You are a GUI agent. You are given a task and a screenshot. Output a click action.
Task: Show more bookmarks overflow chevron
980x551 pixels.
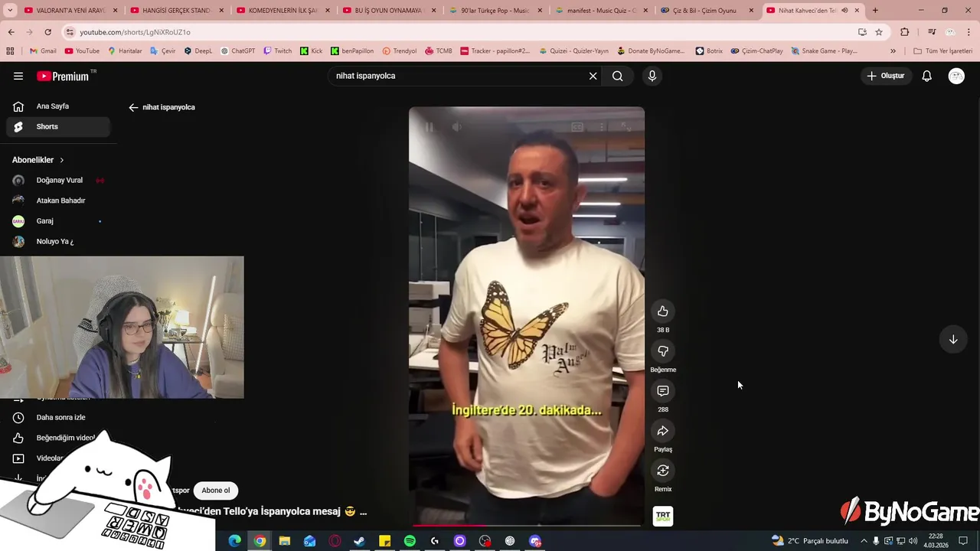click(x=893, y=51)
